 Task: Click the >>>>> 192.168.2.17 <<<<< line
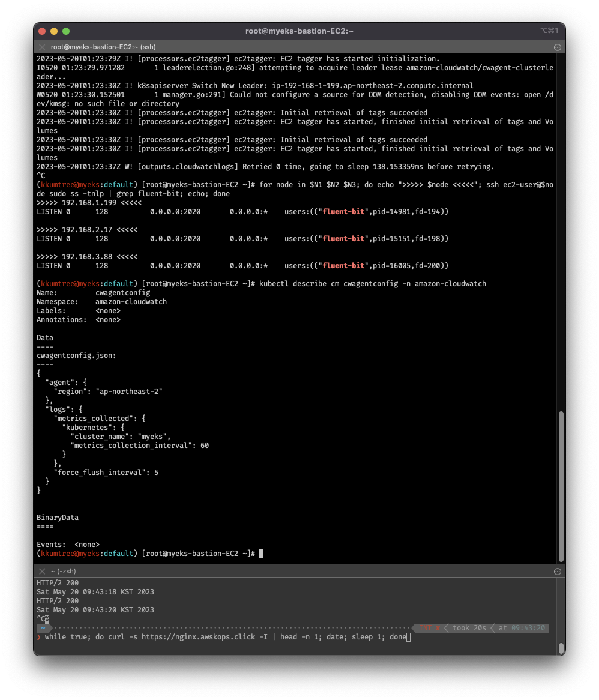point(87,230)
